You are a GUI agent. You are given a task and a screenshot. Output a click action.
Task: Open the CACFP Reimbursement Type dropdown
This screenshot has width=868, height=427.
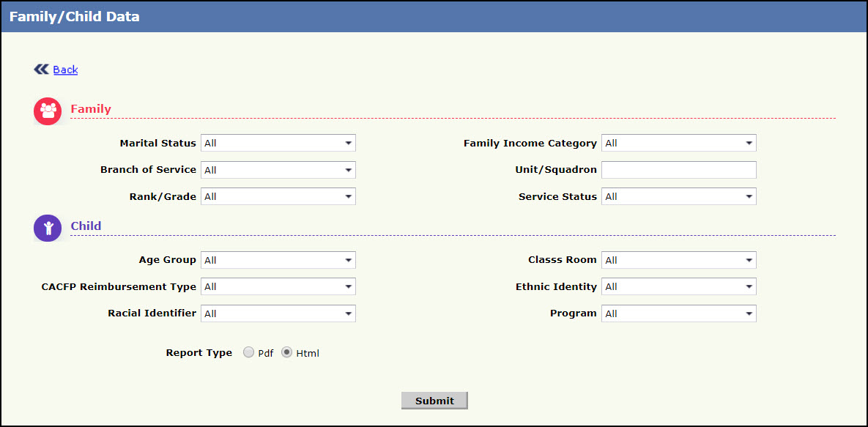click(x=278, y=287)
